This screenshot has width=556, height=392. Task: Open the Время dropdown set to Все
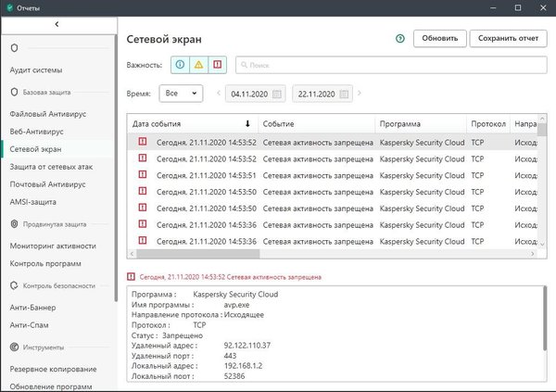181,94
